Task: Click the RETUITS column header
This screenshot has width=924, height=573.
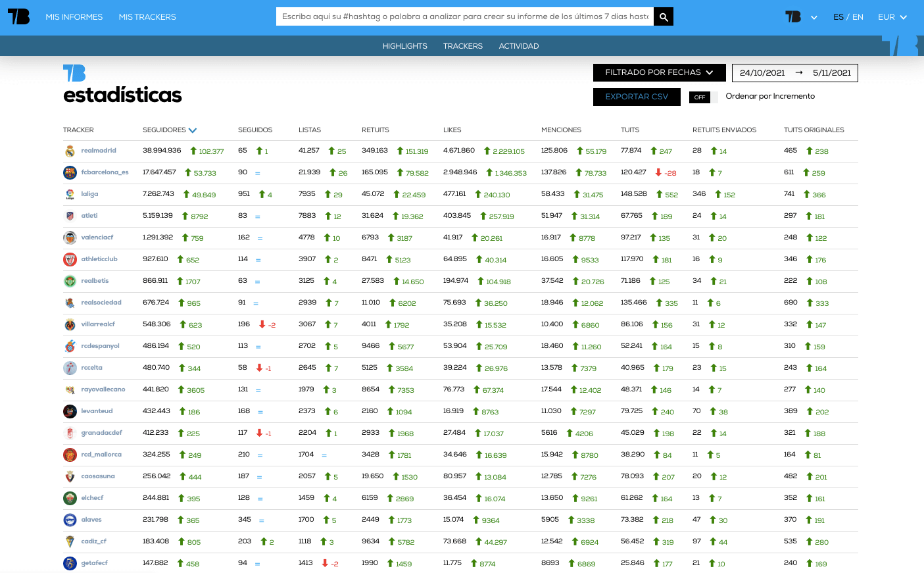Action: (x=376, y=130)
